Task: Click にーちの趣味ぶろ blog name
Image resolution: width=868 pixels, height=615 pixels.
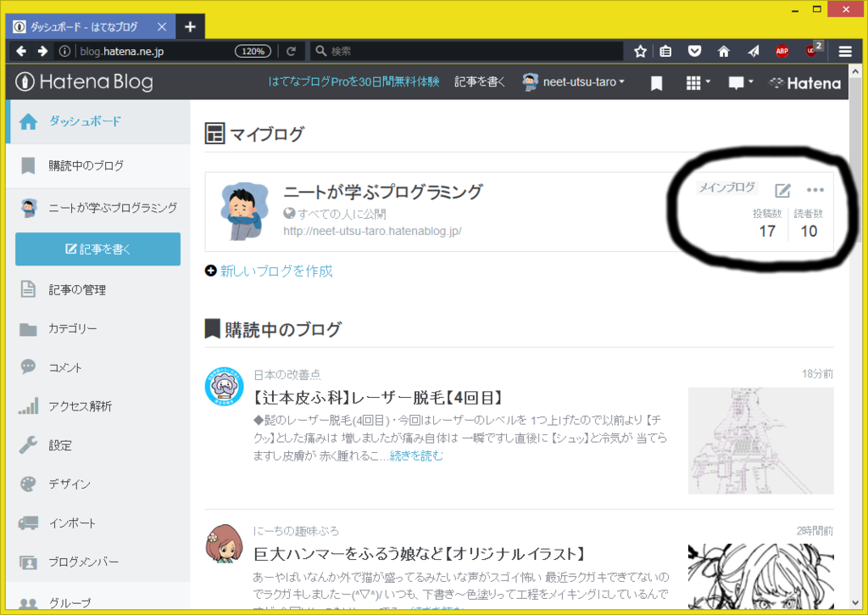Action: coord(296,531)
